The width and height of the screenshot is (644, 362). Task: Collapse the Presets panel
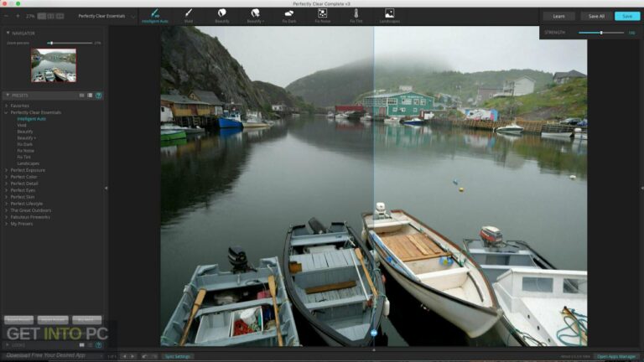point(8,96)
